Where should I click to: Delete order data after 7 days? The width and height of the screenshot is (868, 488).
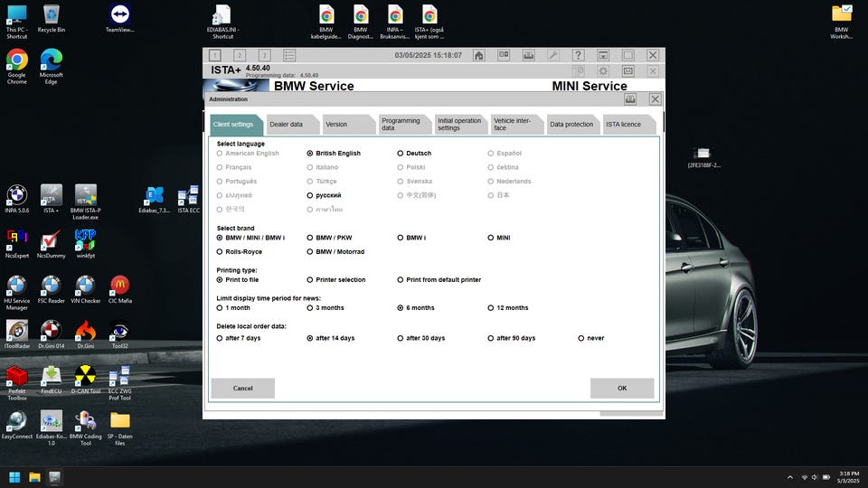click(220, 338)
